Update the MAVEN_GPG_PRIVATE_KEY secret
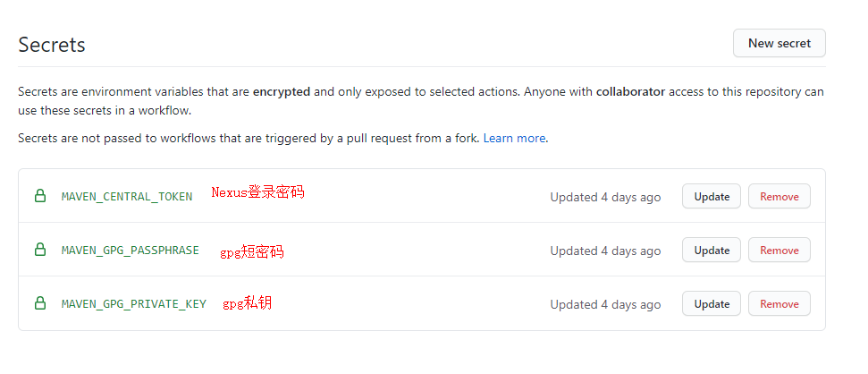The width and height of the screenshot is (868, 374). coord(712,303)
